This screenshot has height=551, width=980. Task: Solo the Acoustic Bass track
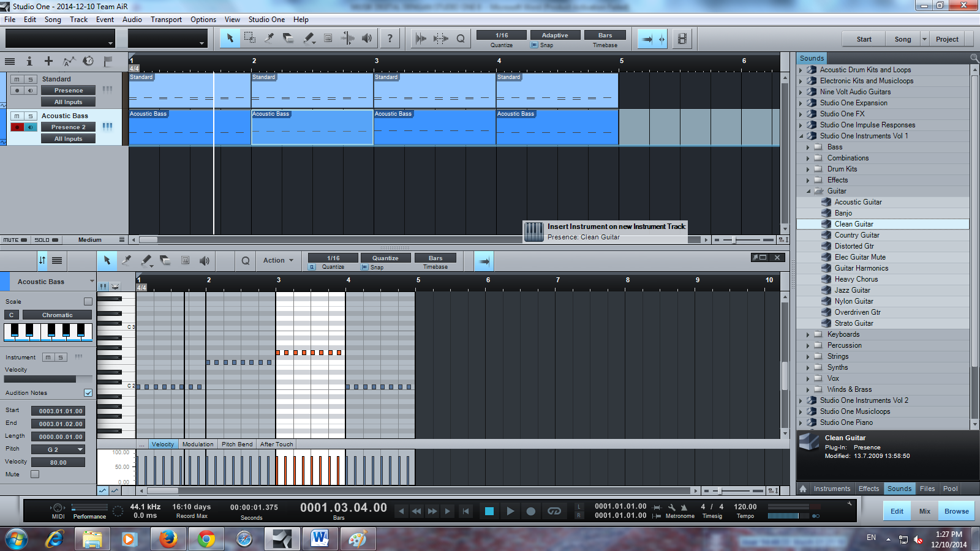pyautogui.click(x=30, y=116)
